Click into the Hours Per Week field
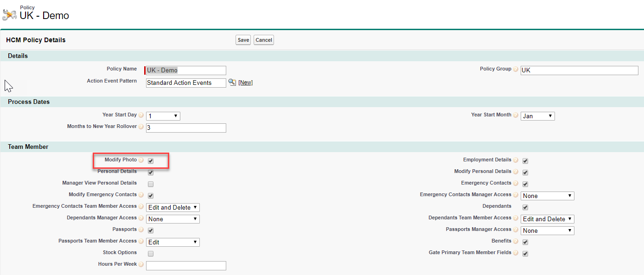This screenshot has width=644, height=275. (x=186, y=266)
